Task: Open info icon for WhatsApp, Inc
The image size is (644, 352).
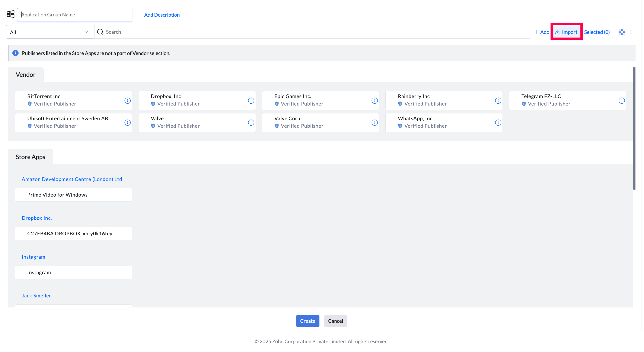Action: (498, 123)
